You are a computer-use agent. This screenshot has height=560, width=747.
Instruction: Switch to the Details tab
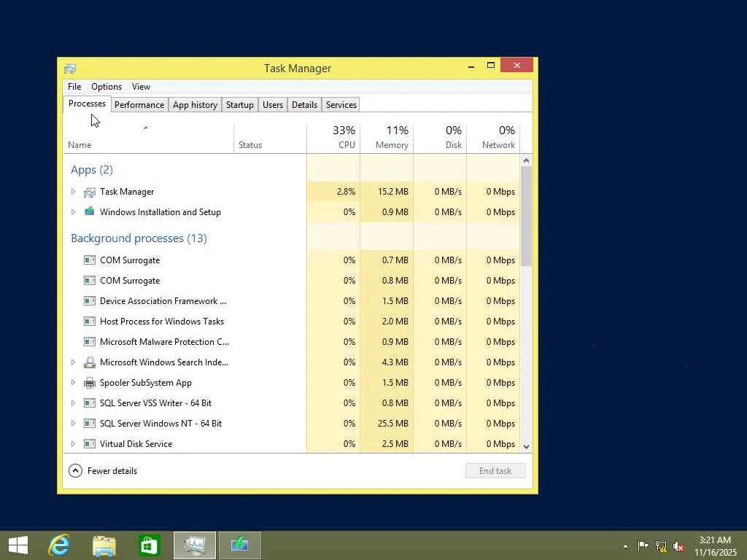[x=304, y=105]
